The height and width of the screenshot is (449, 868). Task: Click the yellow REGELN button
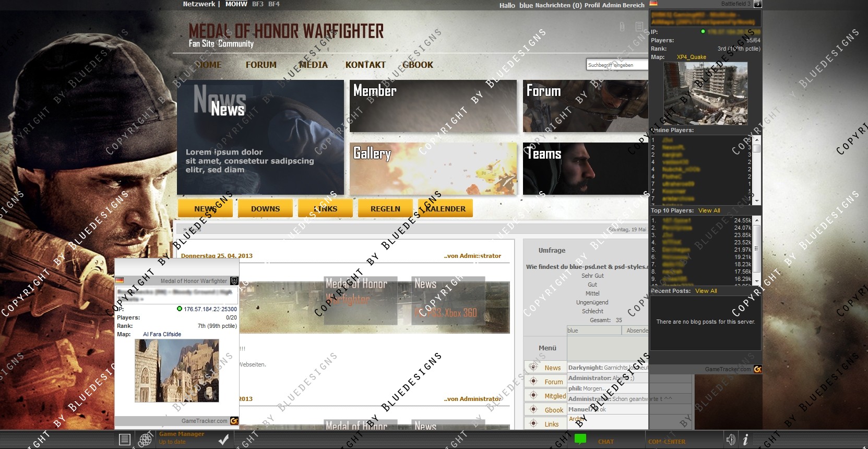(x=385, y=208)
